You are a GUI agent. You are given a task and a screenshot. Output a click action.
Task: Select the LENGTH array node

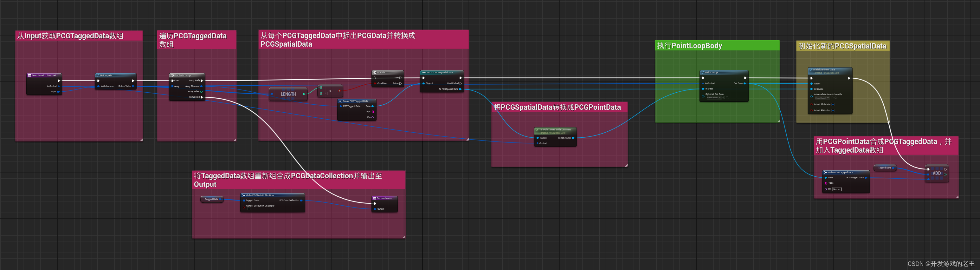tap(288, 94)
